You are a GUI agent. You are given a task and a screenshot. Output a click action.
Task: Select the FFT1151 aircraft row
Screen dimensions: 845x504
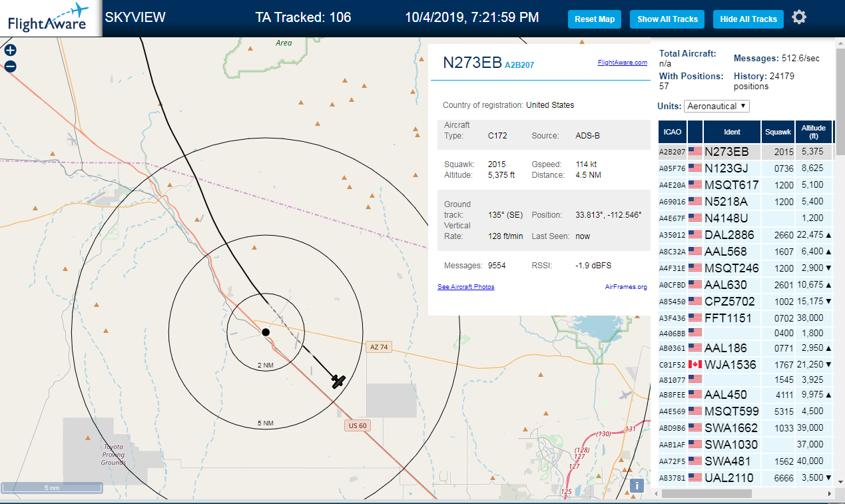click(x=745, y=318)
